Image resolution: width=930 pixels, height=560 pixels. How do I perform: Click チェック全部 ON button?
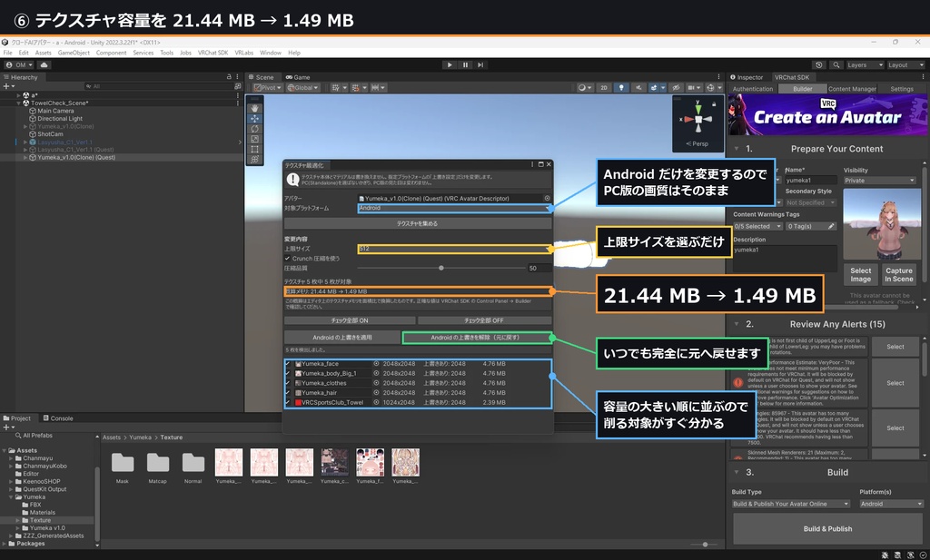click(x=350, y=320)
